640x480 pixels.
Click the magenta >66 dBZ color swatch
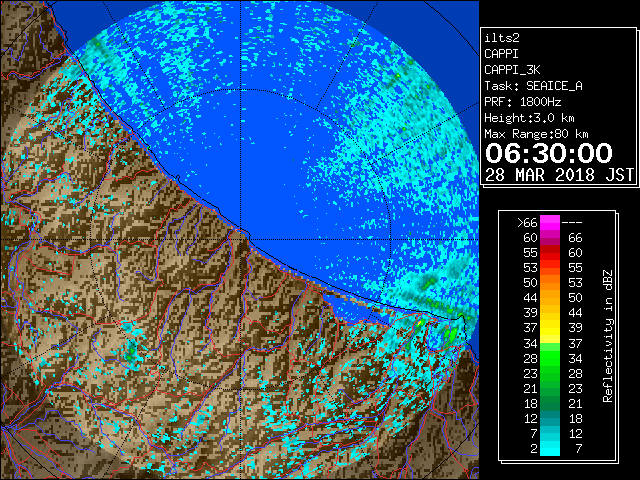550,223
